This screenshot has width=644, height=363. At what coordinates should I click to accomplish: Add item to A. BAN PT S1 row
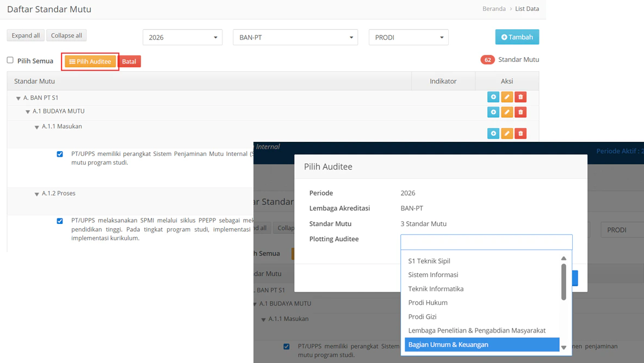coord(493,97)
